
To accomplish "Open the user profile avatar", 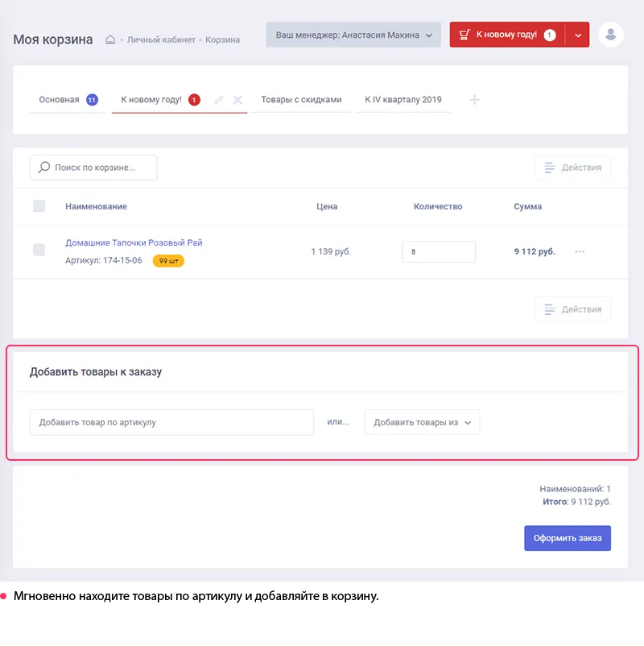I will (x=611, y=35).
